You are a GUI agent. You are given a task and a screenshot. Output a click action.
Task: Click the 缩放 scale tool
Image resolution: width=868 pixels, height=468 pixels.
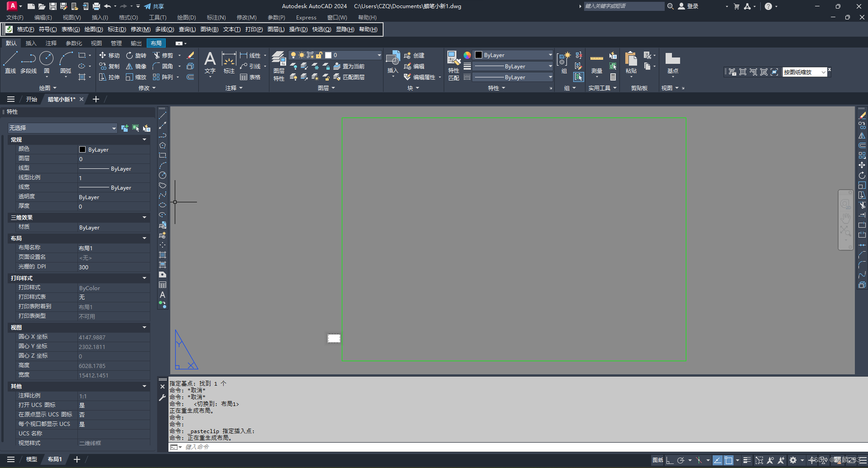click(136, 77)
